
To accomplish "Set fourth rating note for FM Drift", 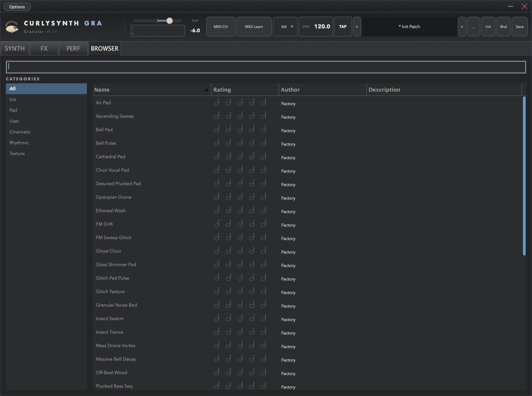I will [252, 224].
